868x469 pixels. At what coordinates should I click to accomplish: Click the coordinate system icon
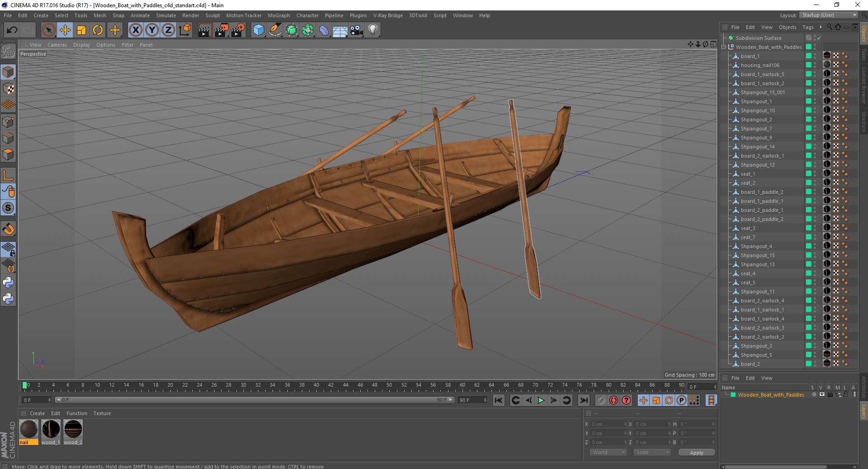(185, 30)
